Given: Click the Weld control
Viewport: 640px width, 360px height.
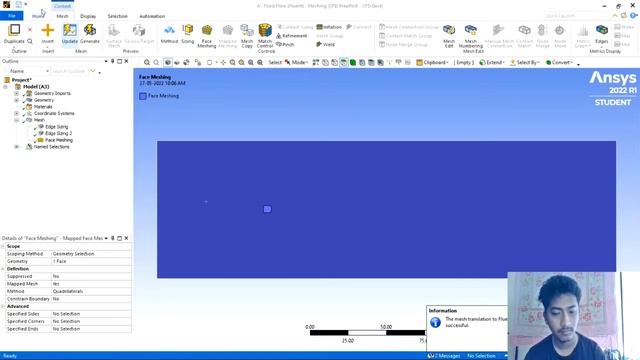Looking at the screenshot, I should [326, 44].
